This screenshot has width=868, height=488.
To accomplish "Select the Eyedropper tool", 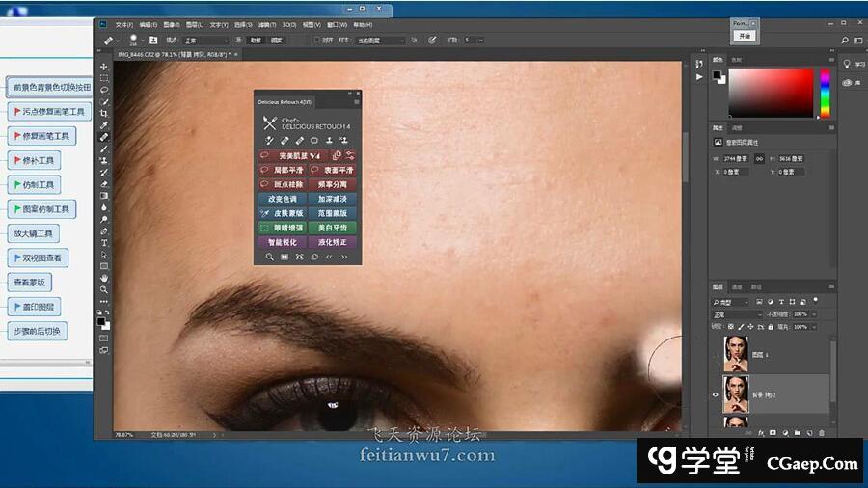I will point(104,124).
